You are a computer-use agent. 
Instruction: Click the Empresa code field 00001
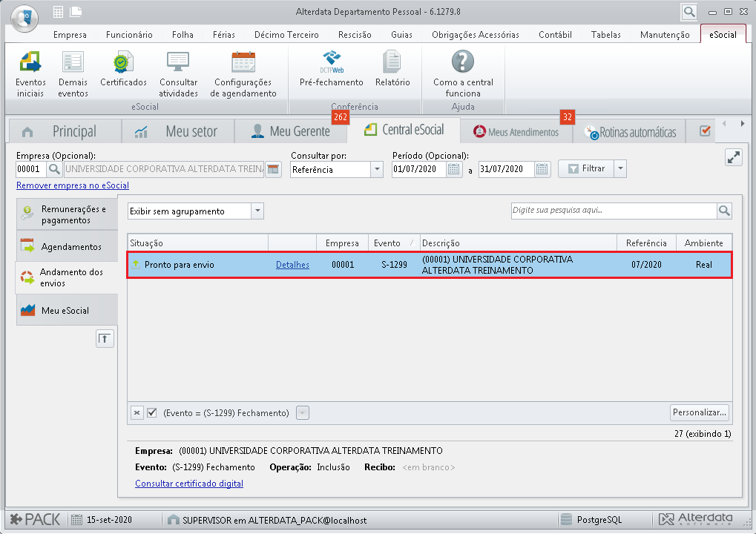pyautogui.click(x=31, y=169)
